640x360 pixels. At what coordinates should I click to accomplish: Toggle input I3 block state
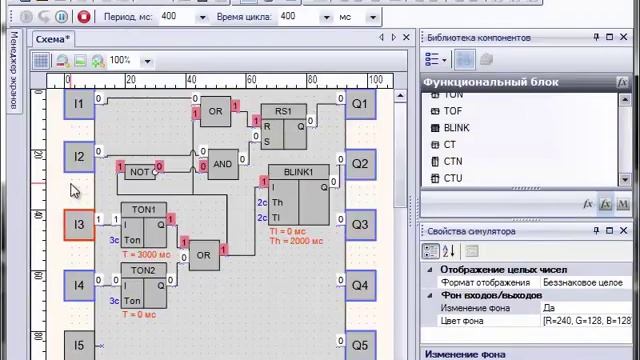79,225
